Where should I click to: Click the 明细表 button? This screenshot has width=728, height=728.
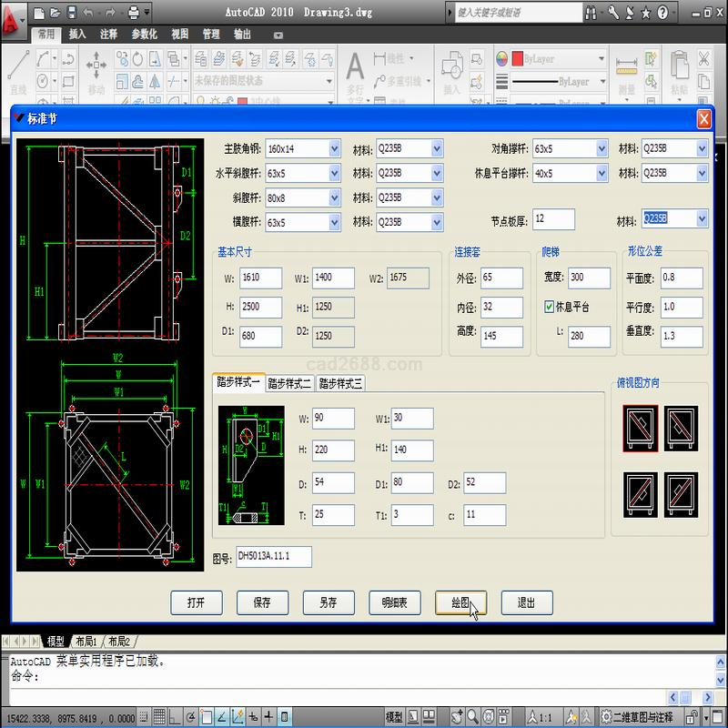[x=394, y=602]
